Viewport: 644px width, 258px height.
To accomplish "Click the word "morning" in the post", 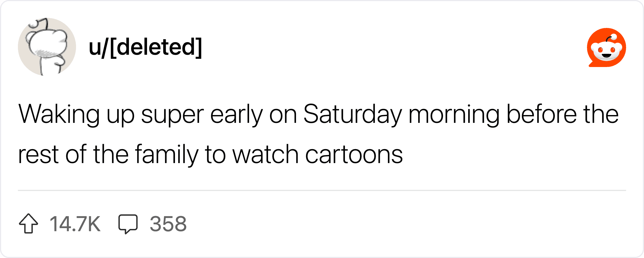I will point(454,114).
